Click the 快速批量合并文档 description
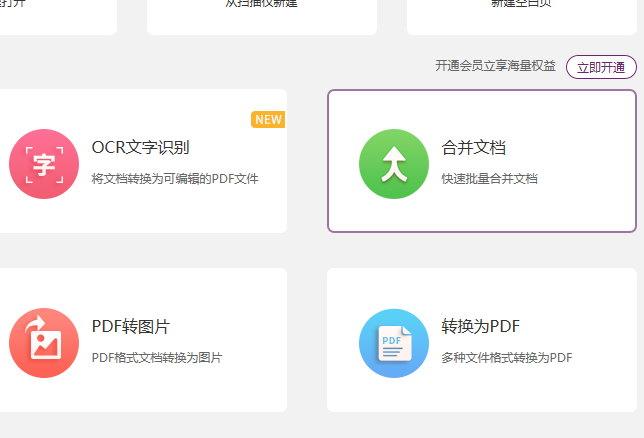Image resolution: width=644 pixels, height=438 pixels. [490, 179]
